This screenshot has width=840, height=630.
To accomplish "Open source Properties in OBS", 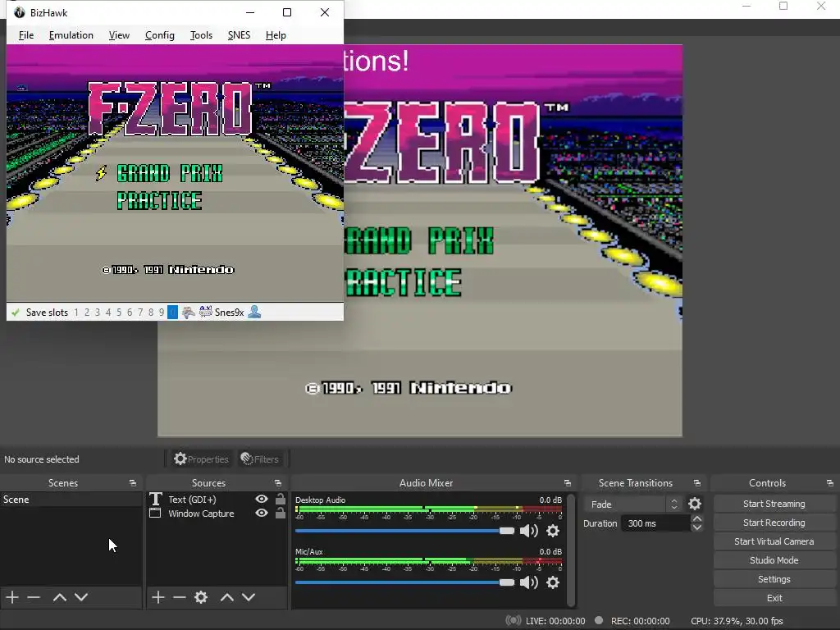I will [x=201, y=459].
